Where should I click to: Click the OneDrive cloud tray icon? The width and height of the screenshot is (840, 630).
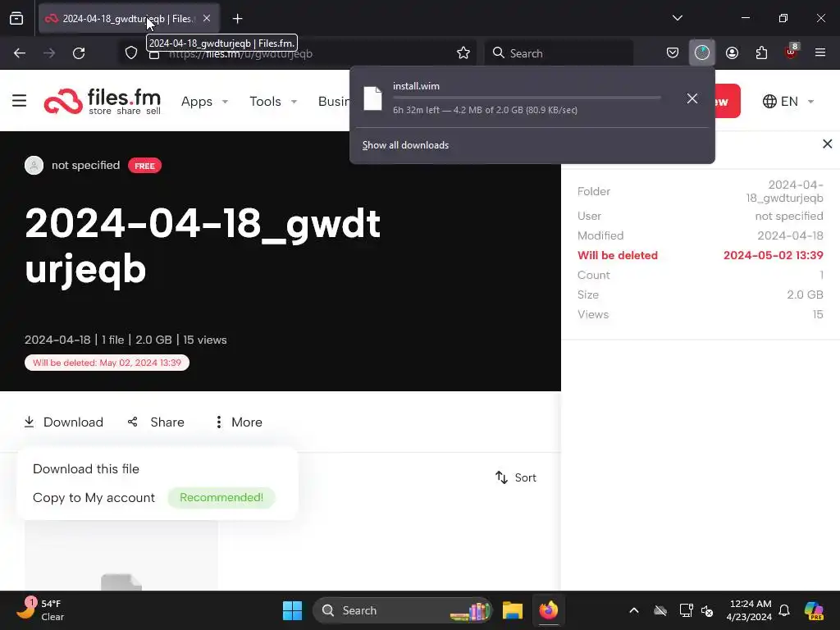click(660, 610)
